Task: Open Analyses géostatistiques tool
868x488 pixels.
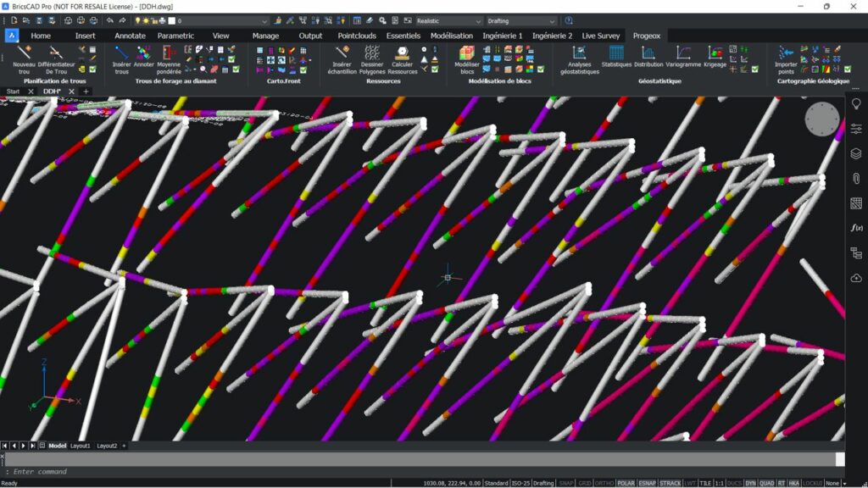Action: coord(580,60)
